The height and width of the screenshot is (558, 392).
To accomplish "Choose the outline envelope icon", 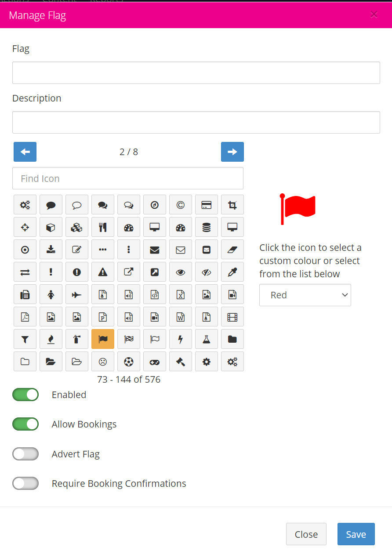I will (x=181, y=250).
